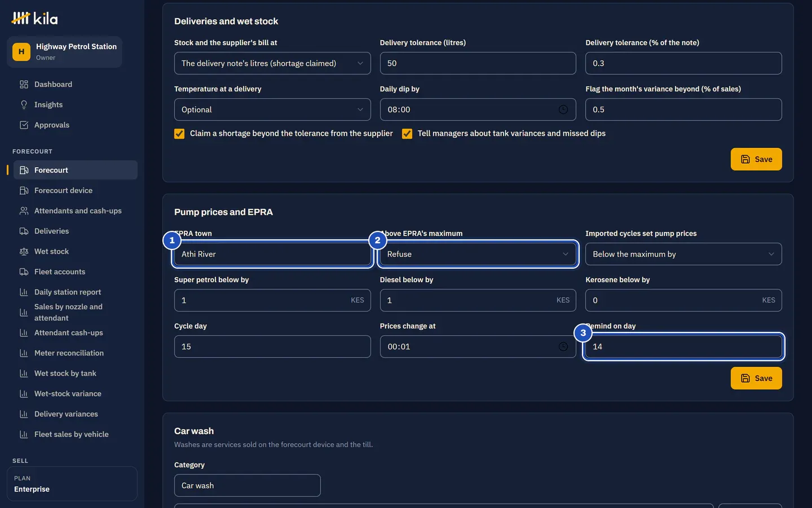Open Stock and supplier's bill at dropdown

click(272, 63)
